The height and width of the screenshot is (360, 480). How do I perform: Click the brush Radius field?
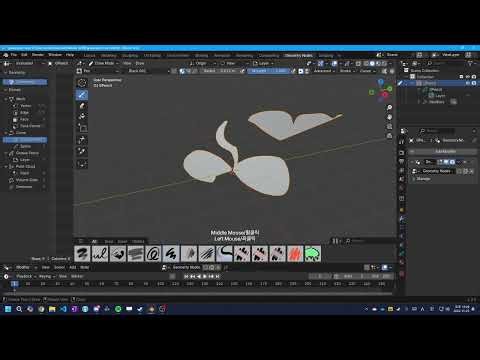click(220, 71)
